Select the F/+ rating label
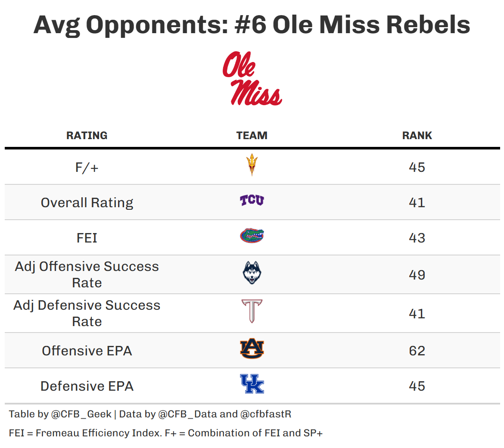This screenshot has width=504, height=448. click(x=87, y=167)
